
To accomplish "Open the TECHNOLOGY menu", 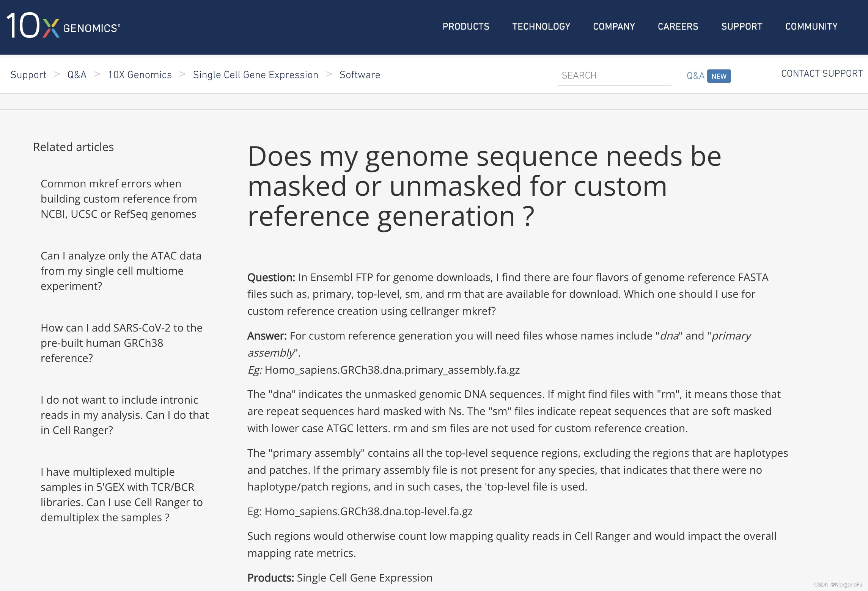I will point(541,27).
